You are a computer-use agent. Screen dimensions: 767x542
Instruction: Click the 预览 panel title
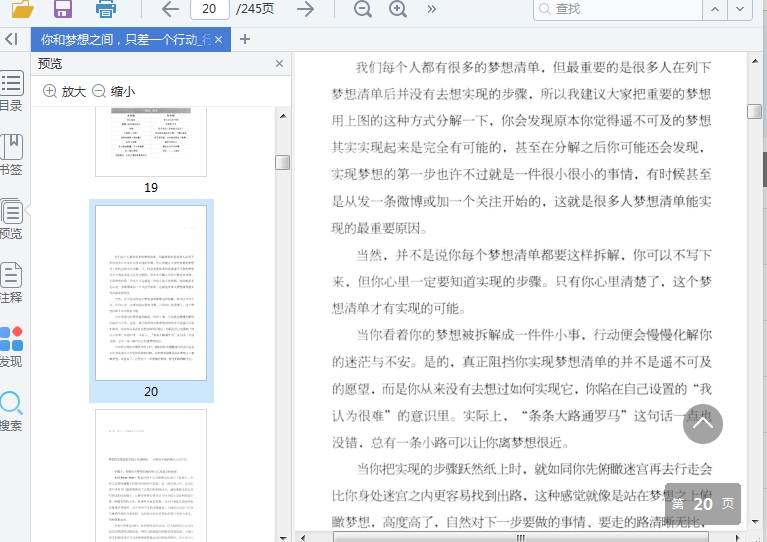coord(50,64)
